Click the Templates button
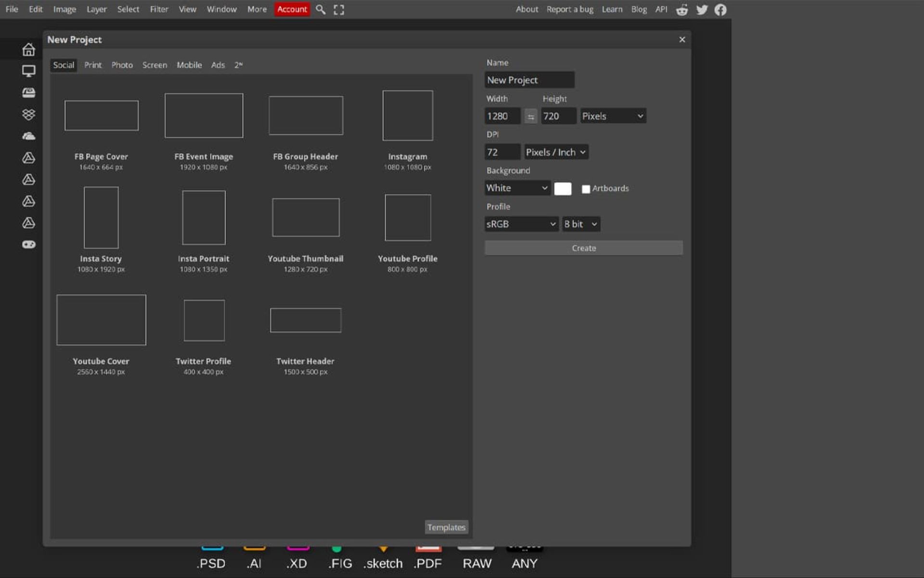Viewport: 924px width, 578px height. pos(446,527)
